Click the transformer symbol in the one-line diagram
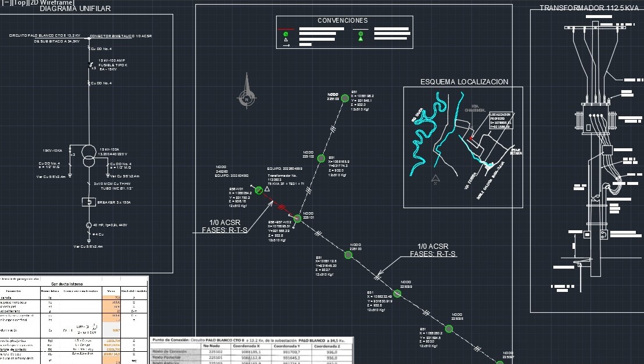Screen dimensions: 644x364 [88, 155]
